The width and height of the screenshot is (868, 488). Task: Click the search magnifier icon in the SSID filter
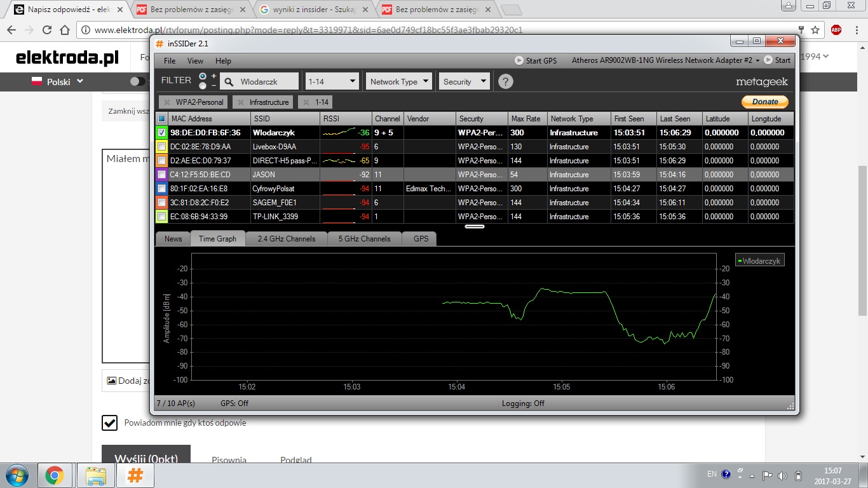(229, 81)
